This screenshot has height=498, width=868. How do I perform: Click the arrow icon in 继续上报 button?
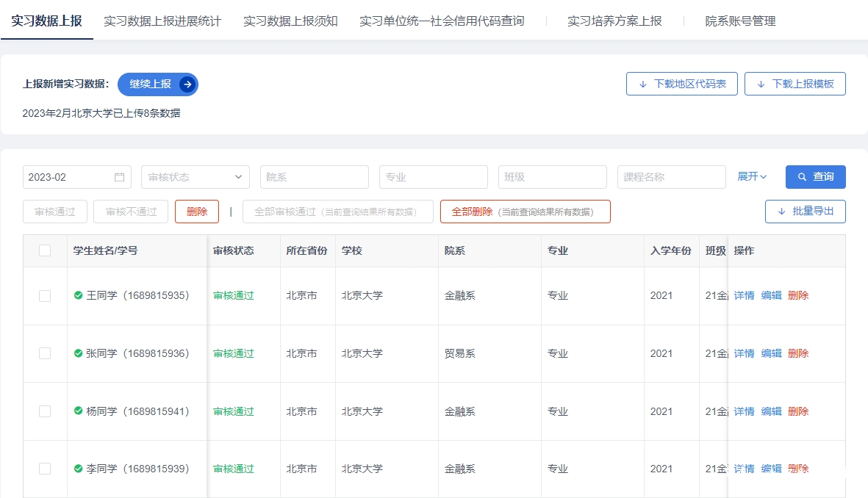[187, 84]
